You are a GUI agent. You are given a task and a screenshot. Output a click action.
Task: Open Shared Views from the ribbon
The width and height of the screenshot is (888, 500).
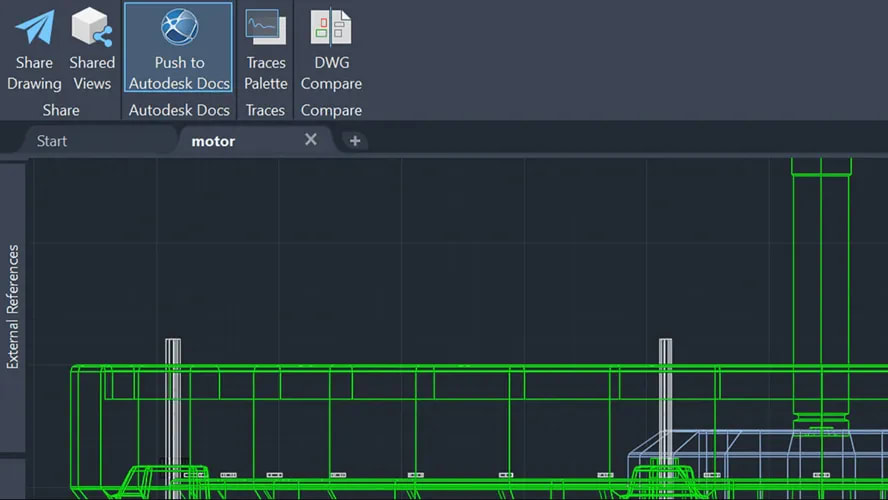[x=92, y=29]
